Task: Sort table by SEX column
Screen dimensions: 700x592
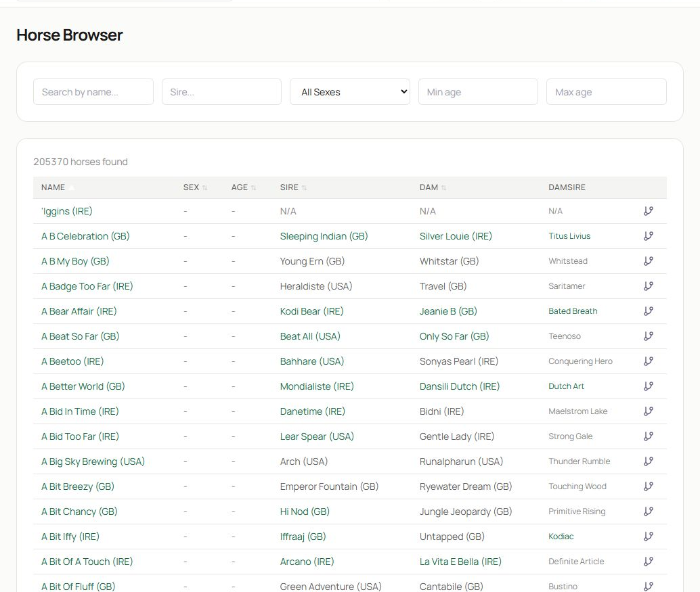Action: click(195, 187)
